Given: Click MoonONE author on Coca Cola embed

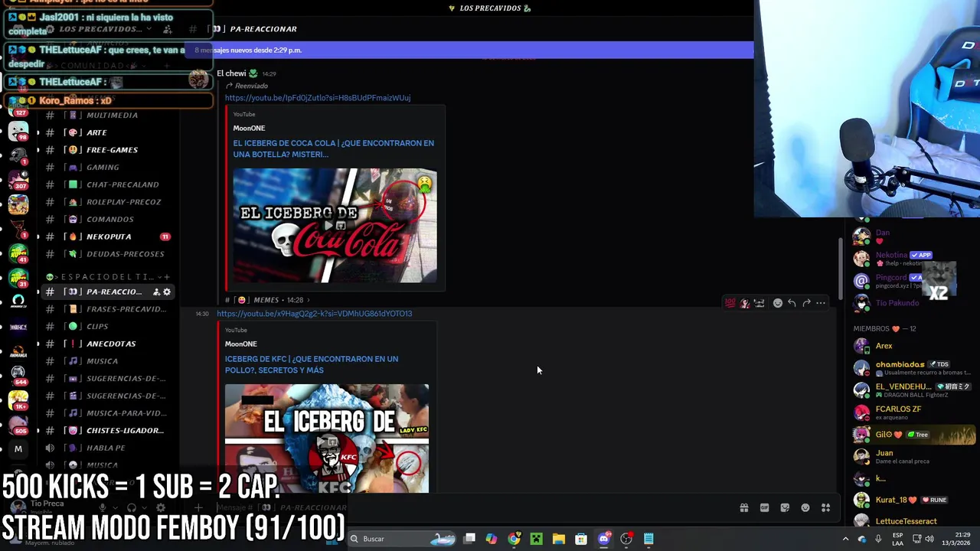Looking at the screenshot, I should click(249, 129).
